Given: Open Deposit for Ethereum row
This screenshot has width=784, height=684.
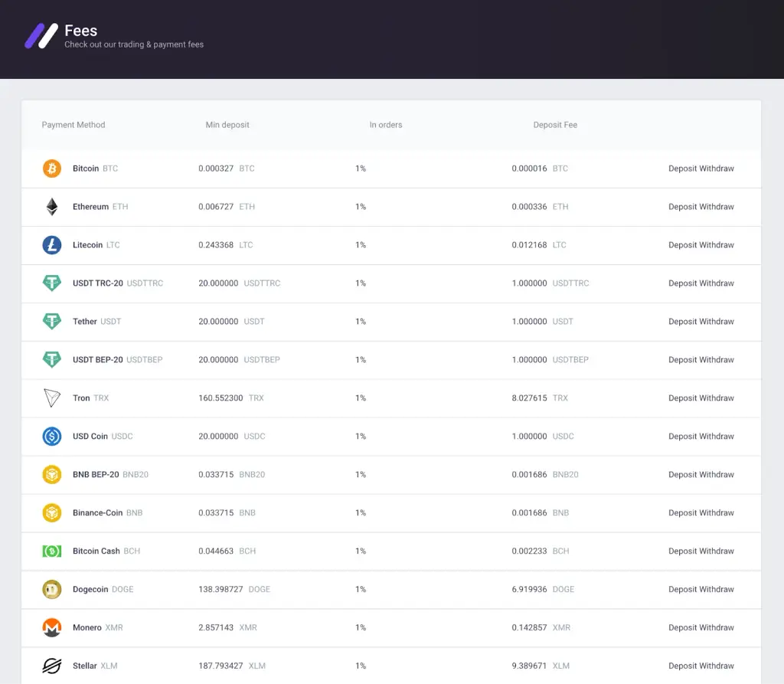Looking at the screenshot, I should [x=682, y=207].
